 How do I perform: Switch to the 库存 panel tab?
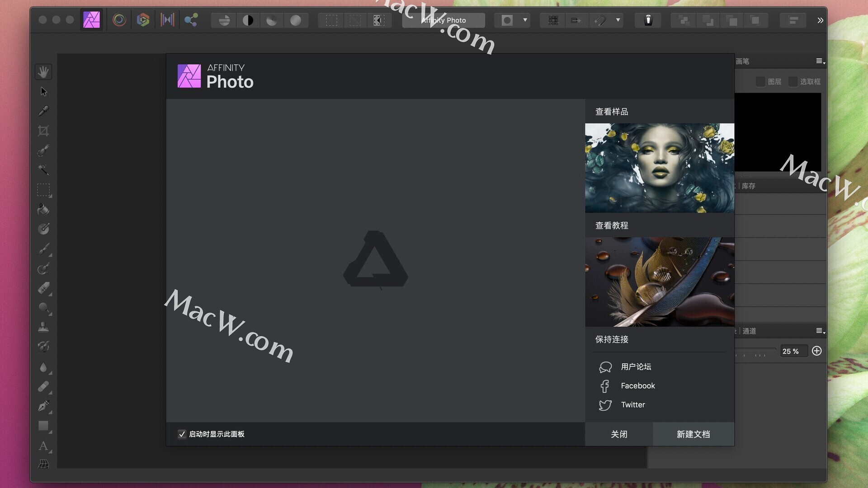pos(748,186)
